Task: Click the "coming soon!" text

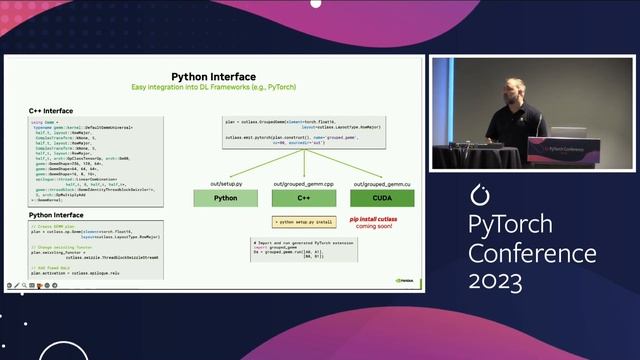Action: click(x=374, y=226)
